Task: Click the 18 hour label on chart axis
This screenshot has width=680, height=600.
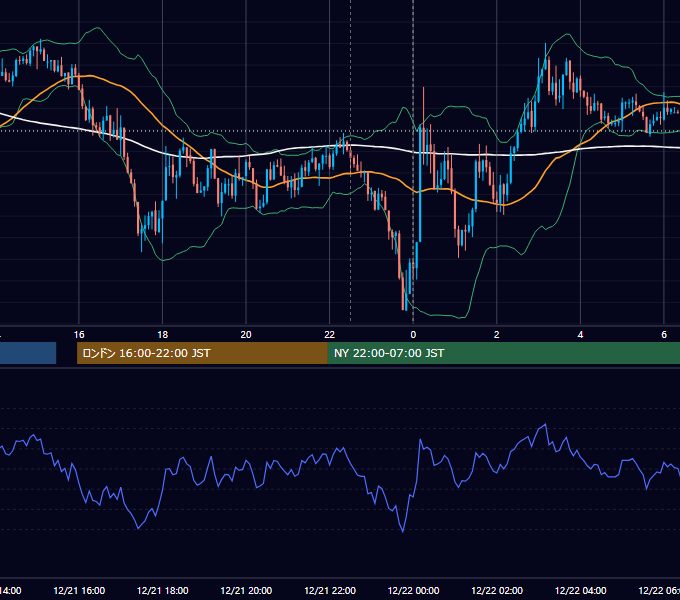Action: [163, 335]
